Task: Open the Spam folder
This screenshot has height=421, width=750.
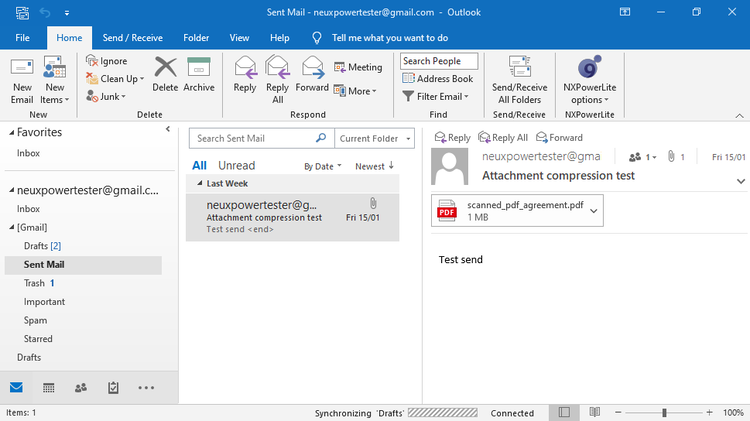Action: (35, 321)
